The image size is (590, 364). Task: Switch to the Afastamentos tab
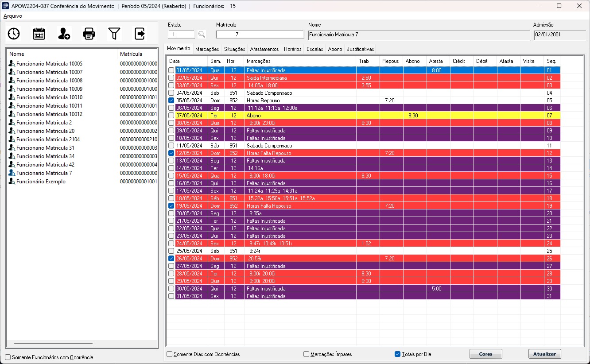[x=264, y=49]
